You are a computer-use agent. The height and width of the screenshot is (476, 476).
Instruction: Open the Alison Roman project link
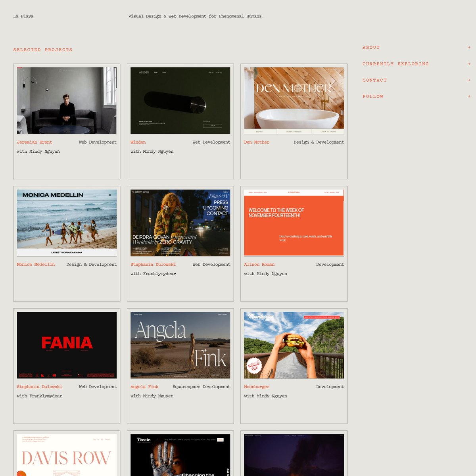tap(259, 264)
